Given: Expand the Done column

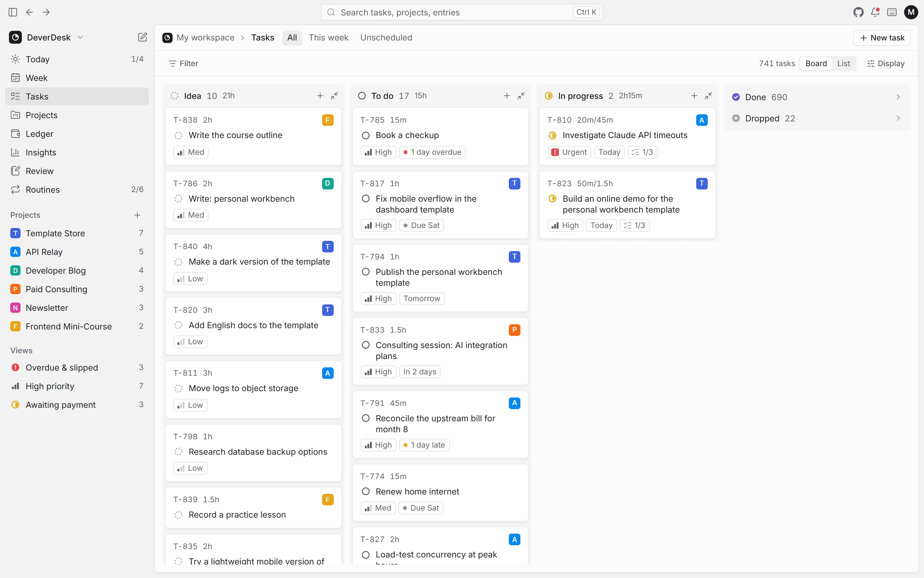Looking at the screenshot, I should (817, 97).
